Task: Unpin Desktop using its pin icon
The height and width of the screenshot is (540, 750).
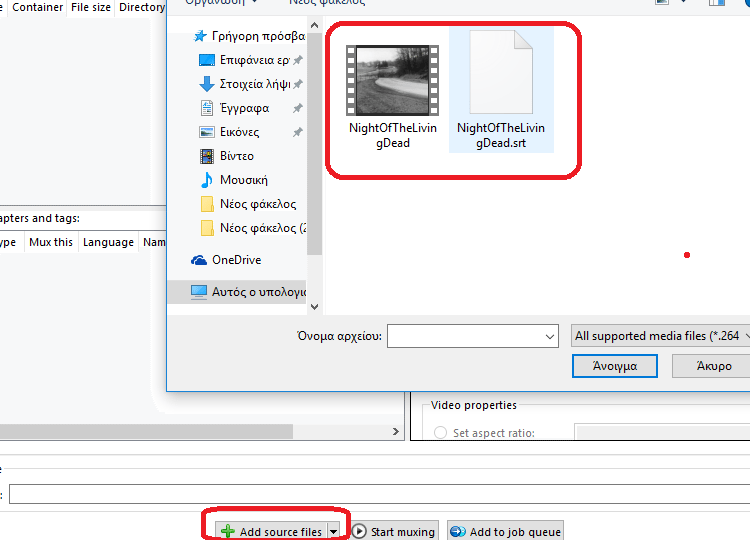Action: pyautogui.click(x=298, y=60)
